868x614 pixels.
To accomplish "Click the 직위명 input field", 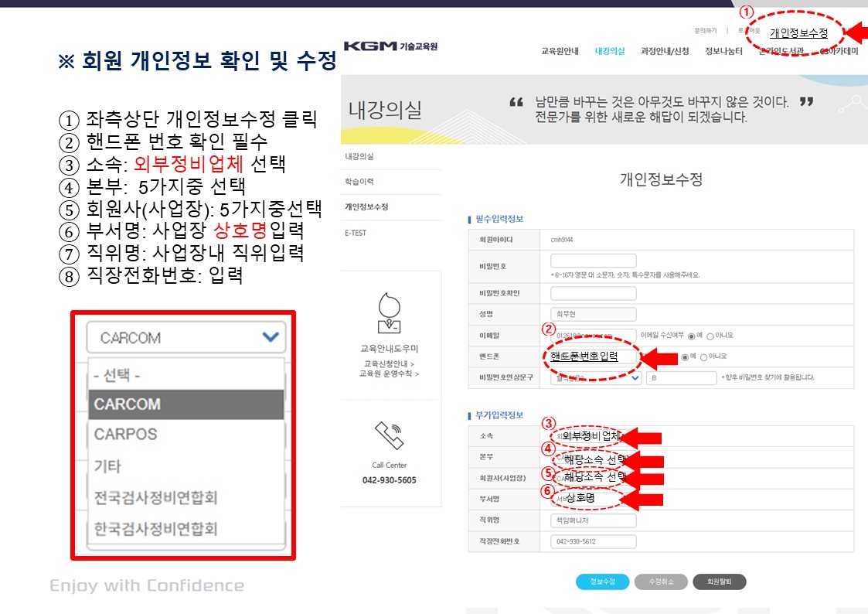I will click(594, 520).
